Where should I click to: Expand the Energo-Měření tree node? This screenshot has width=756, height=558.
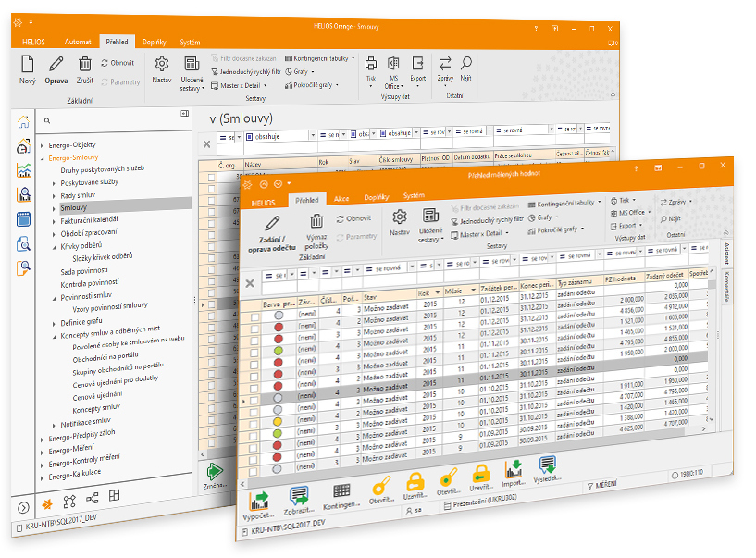point(42,448)
